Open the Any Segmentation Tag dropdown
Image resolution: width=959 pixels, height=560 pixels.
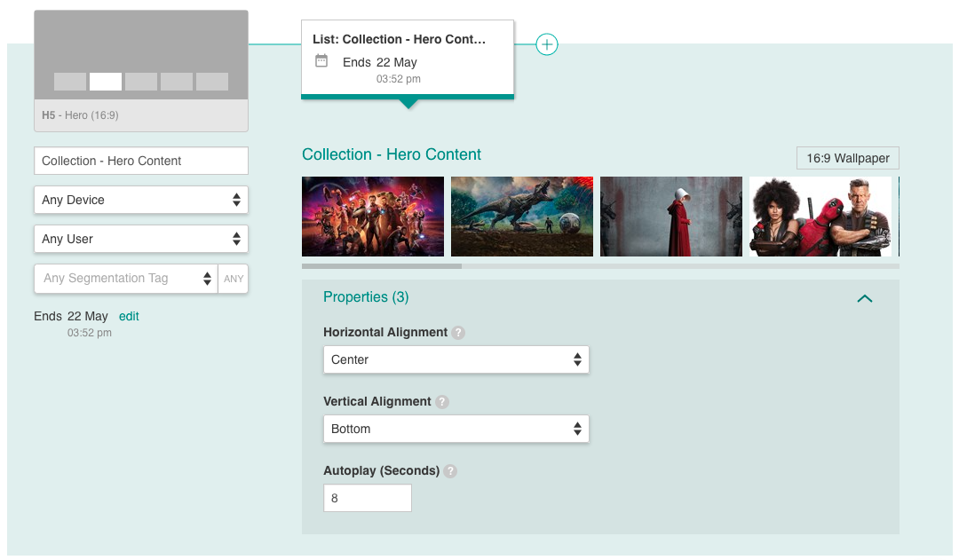(126, 278)
